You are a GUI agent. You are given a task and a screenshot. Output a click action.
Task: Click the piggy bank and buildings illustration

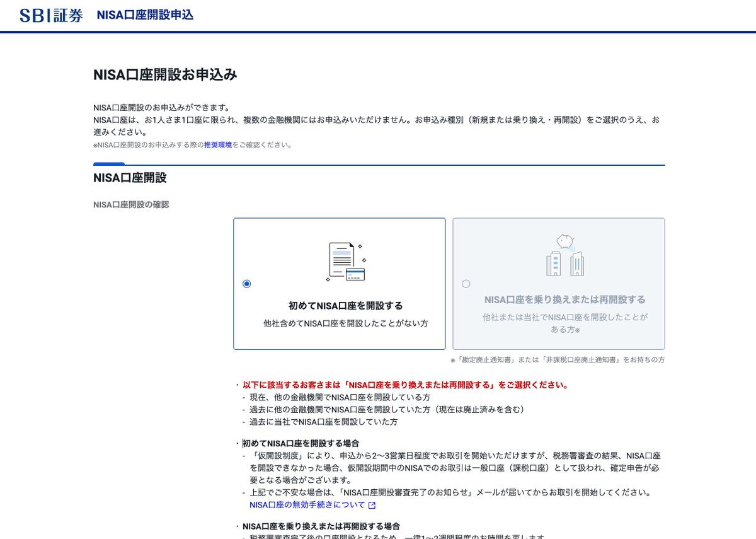564,255
